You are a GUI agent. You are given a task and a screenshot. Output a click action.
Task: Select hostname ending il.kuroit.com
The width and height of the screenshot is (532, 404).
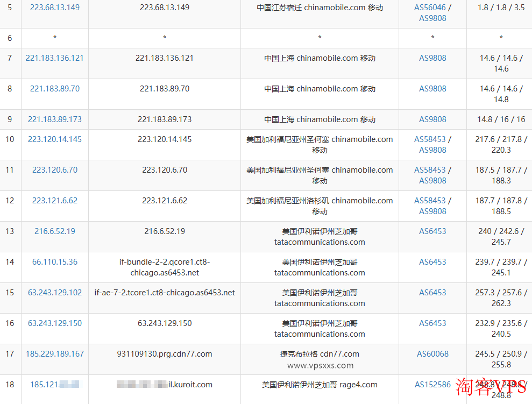click(165, 384)
